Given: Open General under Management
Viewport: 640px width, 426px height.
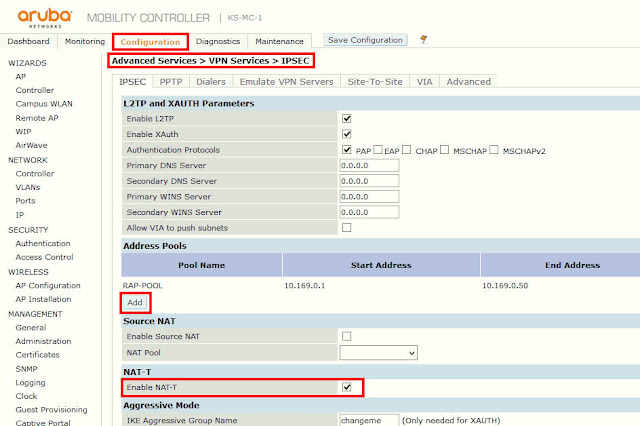Looking at the screenshot, I should pyautogui.click(x=31, y=327).
